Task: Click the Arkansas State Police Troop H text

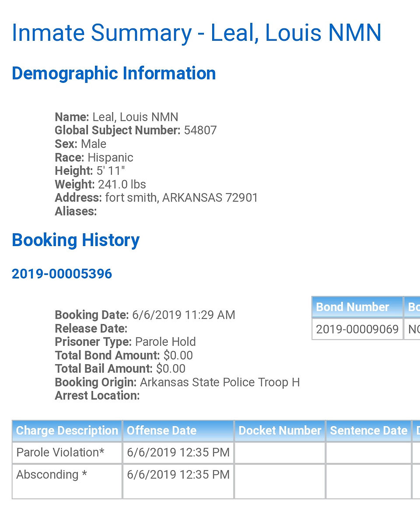Action: (x=220, y=383)
